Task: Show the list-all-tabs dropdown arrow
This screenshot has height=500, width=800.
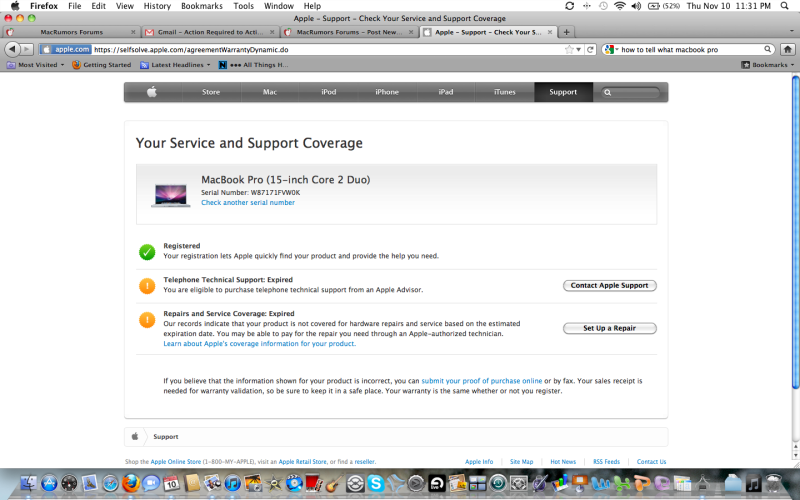Action: (x=792, y=32)
